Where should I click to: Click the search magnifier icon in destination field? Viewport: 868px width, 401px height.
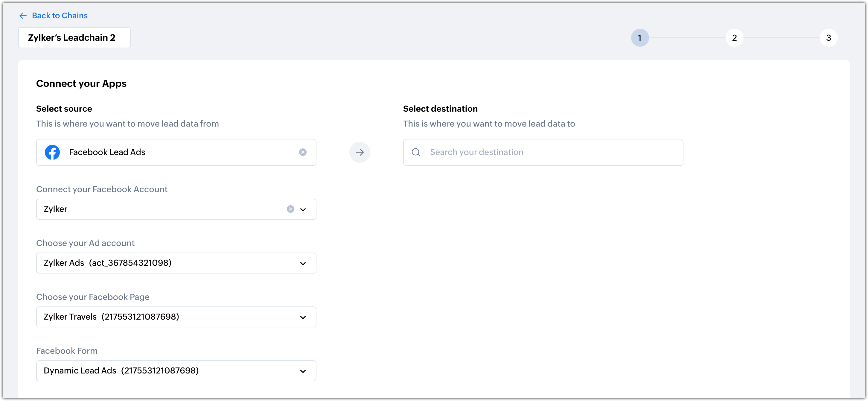pyautogui.click(x=416, y=152)
